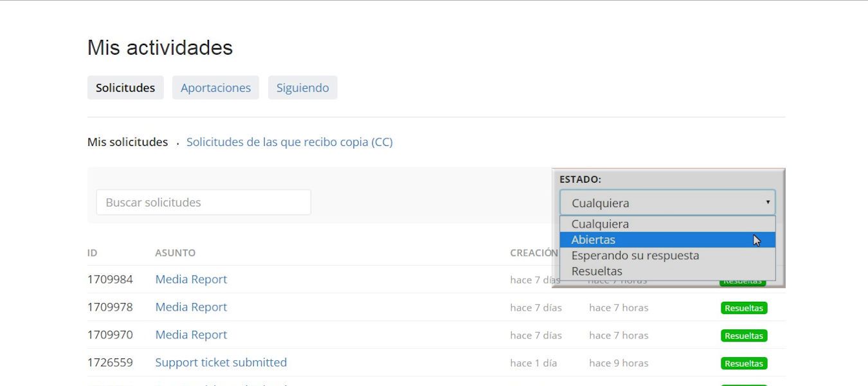The image size is (868, 386).
Task: Open Solicitudes de las que recibo copia (CC)
Action: (289, 142)
